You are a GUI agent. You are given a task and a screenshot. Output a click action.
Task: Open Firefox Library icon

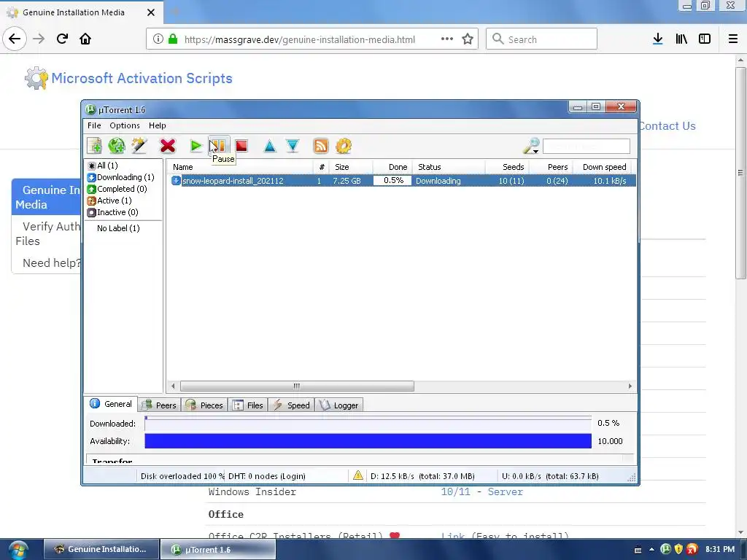(x=681, y=39)
